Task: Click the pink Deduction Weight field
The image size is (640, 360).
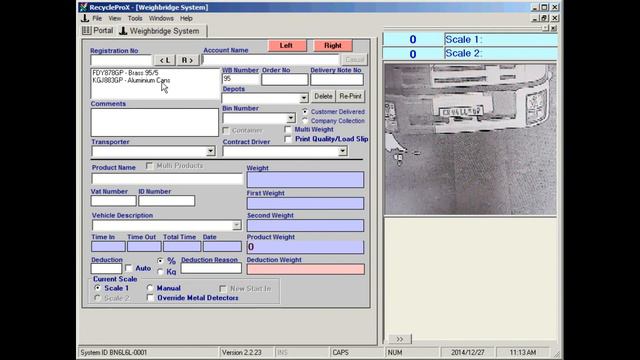Action: pos(305,269)
